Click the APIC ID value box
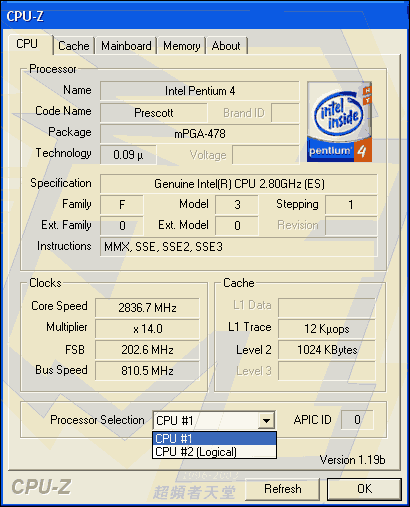Screen dimensions: 410x507 point(357,420)
